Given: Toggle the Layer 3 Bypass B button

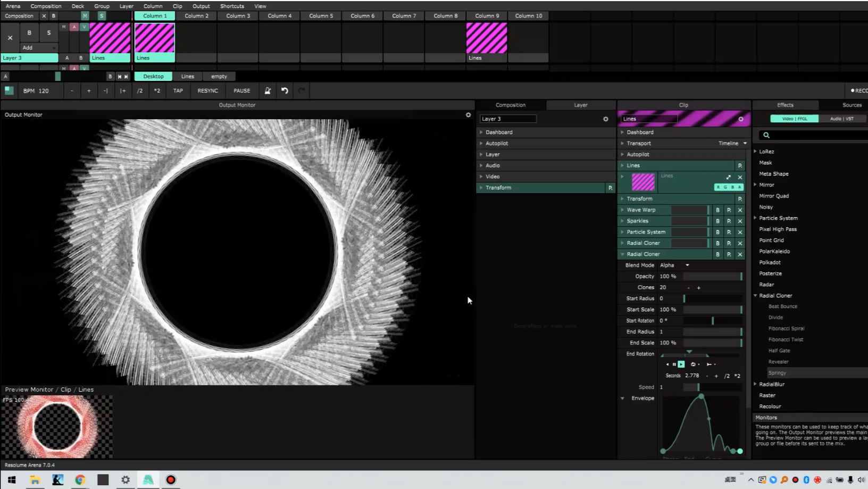Looking at the screenshot, I should [x=29, y=33].
